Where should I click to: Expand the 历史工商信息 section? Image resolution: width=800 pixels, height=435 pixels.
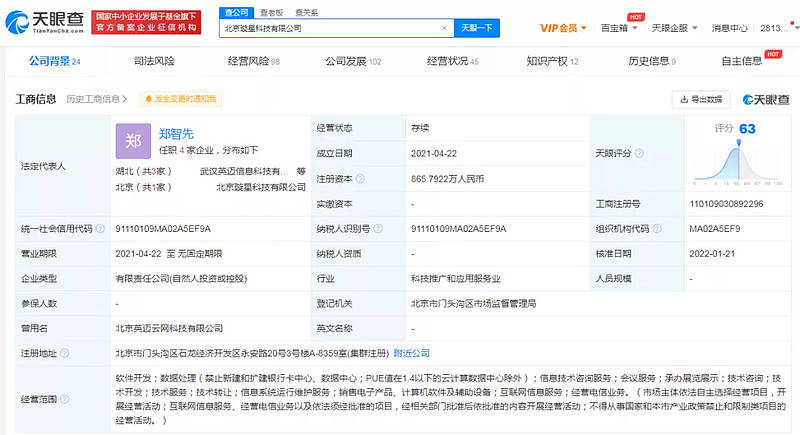pyautogui.click(x=95, y=99)
